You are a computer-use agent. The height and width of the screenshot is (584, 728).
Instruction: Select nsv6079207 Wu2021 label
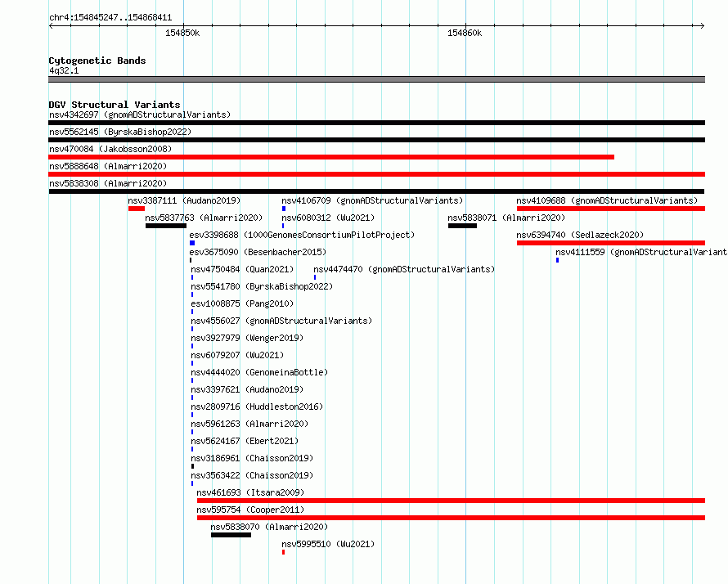(237, 355)
